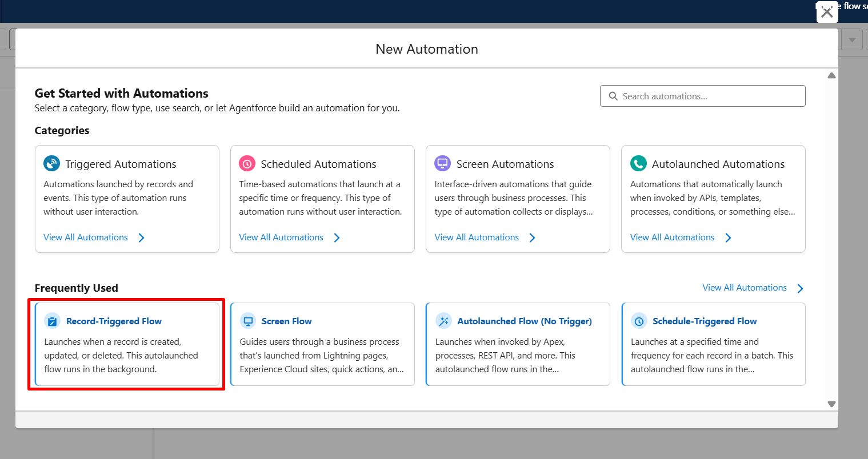View All Automations in Frequently Used row
The height and width of the screenshot is (459, 868).
click(x=745, y=288)
